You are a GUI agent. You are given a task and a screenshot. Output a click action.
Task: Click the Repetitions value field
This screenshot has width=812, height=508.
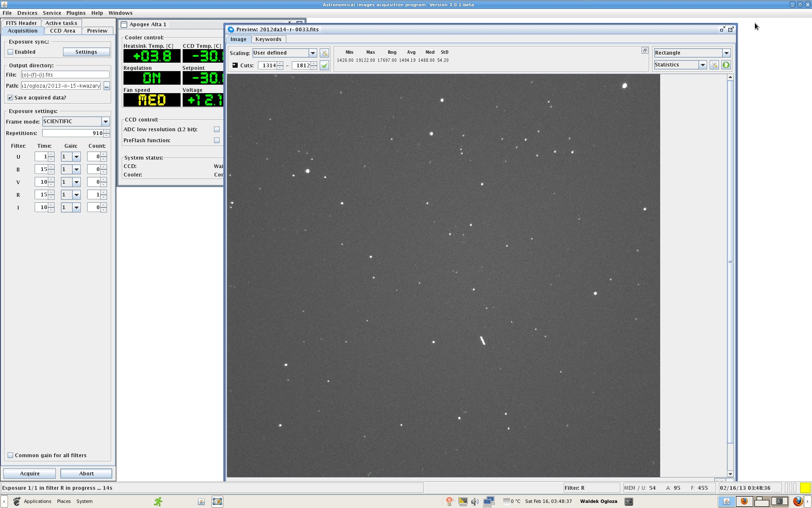pyautogui.click(x=73, y=133)
